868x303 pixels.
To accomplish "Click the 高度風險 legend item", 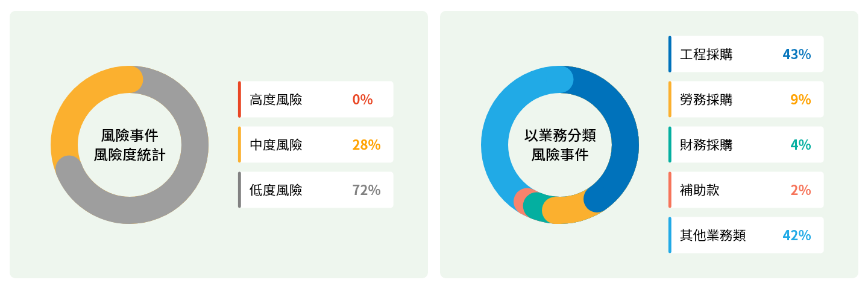I will click(315, 100).
